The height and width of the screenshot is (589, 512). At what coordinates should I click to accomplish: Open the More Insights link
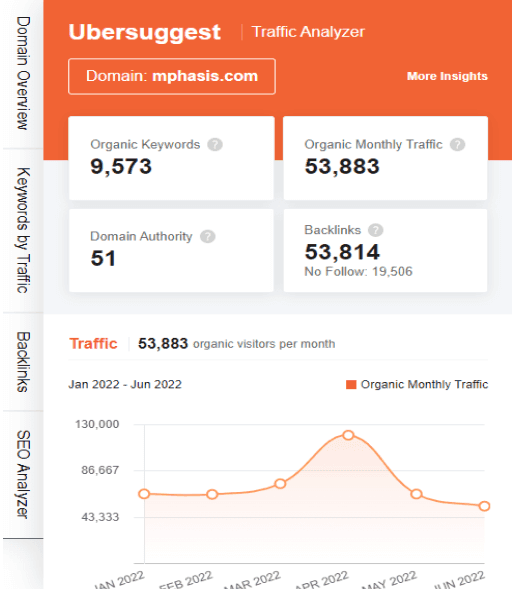(447, 76)
